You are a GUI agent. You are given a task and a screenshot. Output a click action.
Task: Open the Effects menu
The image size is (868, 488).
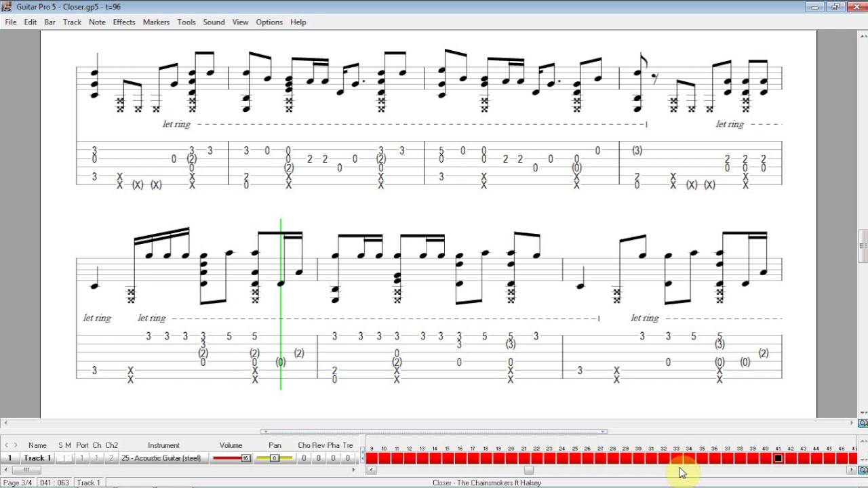point(124,22)
